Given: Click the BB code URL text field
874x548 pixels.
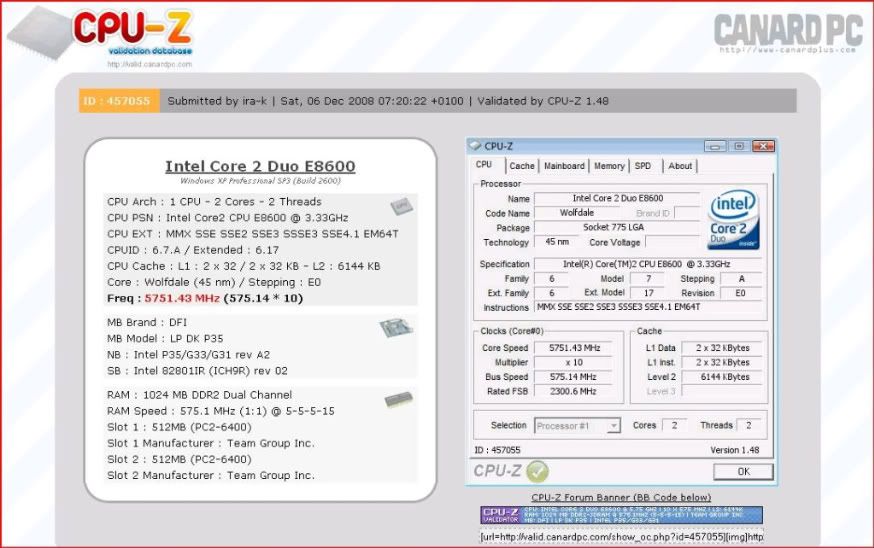Looking at the screenshot, I should (x=621, y=537).
